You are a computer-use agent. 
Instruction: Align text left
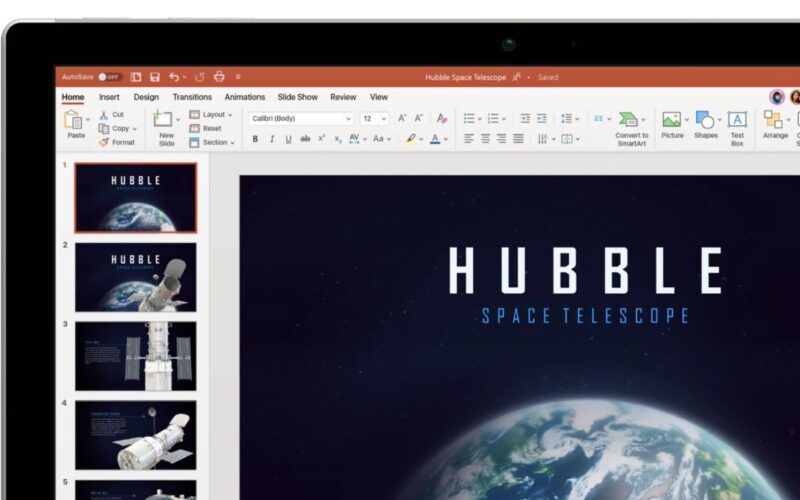pos(469,138)
